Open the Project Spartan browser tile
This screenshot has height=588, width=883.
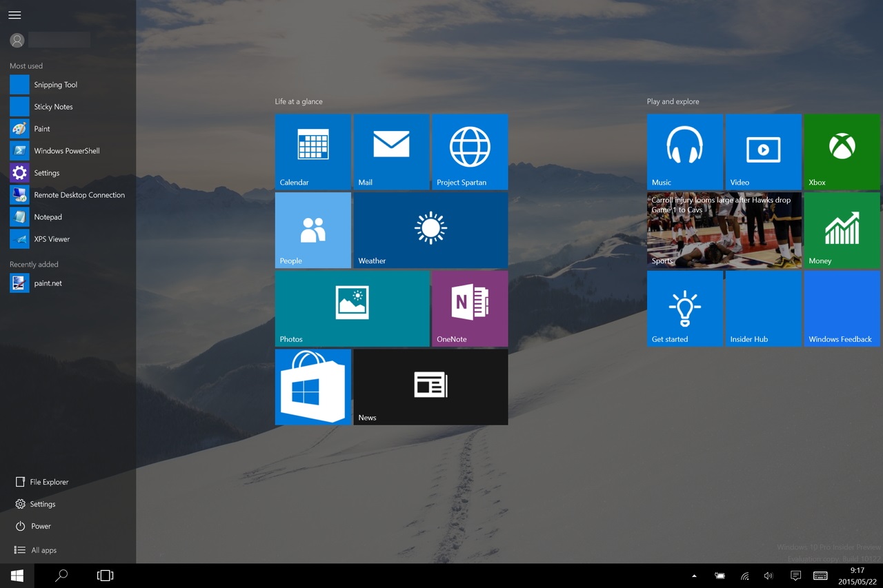[x=470, y=152]
